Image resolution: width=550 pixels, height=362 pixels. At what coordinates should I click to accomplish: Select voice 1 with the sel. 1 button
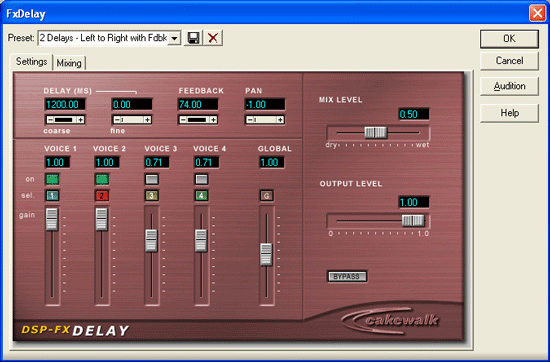click(x=52, y=196)
